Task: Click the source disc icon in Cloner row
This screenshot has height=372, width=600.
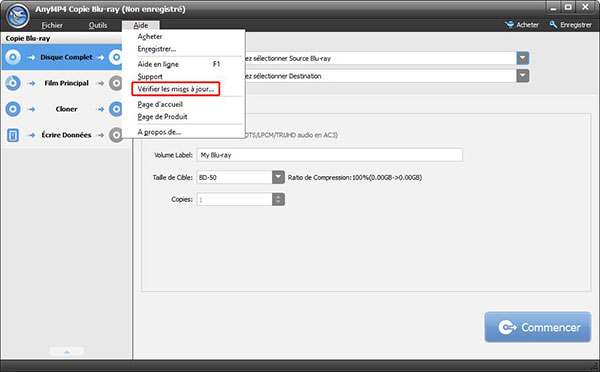Action: [13, 109]
